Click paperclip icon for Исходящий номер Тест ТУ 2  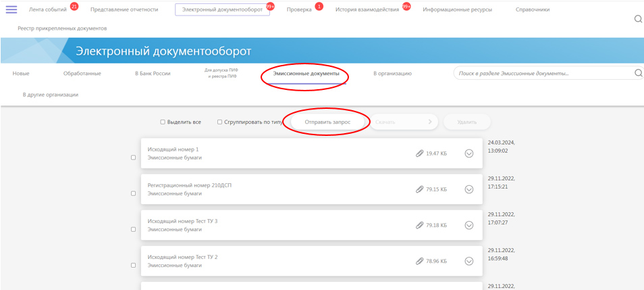pyautogui.click(x=419, y=261)
